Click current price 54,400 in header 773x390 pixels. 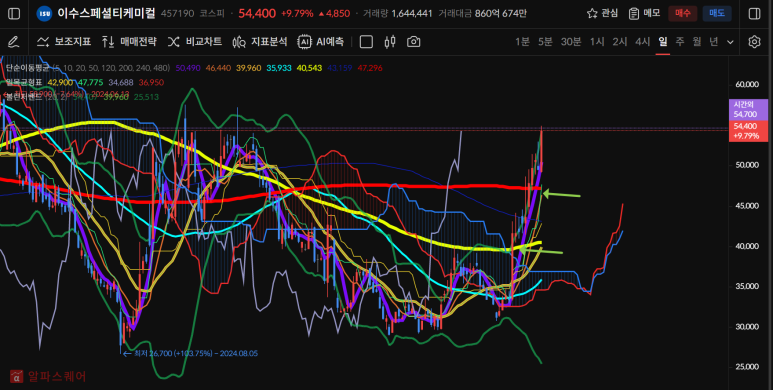257,14
